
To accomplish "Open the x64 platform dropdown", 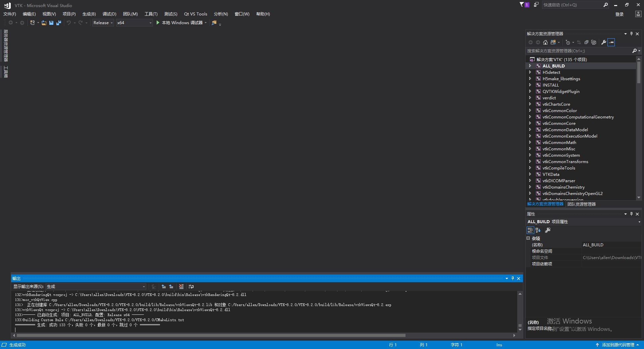I will click(150, 22).
